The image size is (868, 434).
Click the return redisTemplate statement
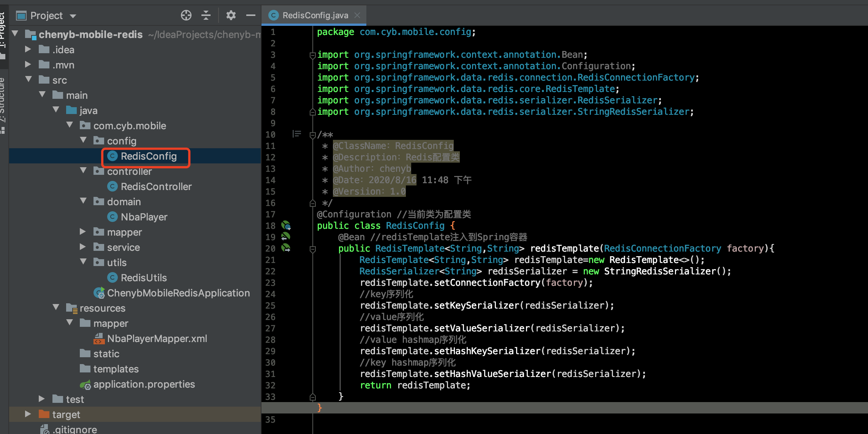(x=415, y=385)
